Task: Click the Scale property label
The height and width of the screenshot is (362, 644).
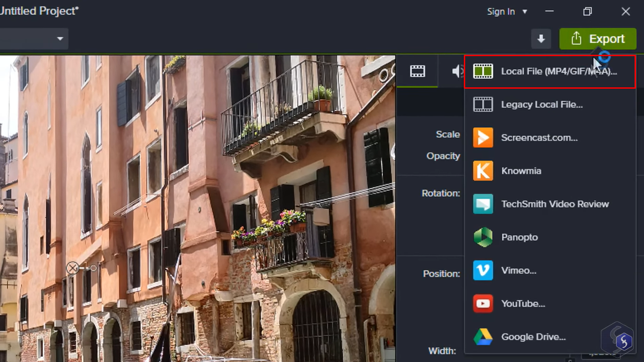Action: pyautogui.click(x=448, y=134)
